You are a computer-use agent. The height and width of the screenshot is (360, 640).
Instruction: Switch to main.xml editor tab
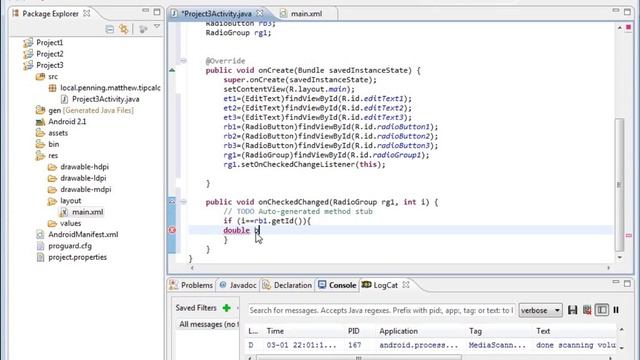(x=306, y=13)
